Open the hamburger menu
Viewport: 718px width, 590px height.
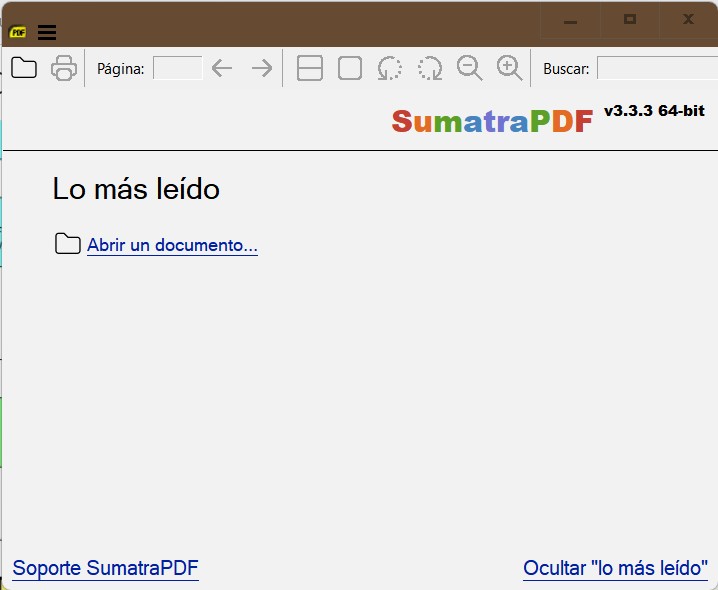click(x=46, y=32)
